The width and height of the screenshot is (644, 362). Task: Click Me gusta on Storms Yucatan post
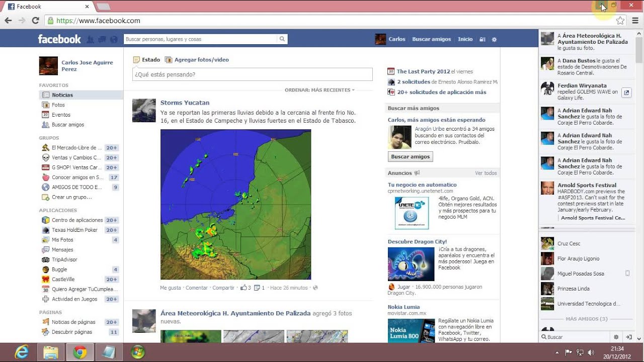[171, 288]
